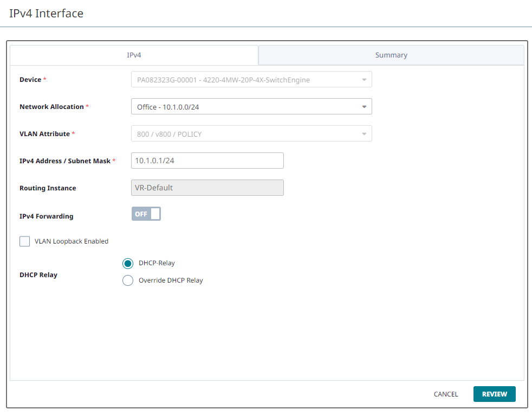The height and width of the screenshot is (416, 532).
Task: Click the Routing Instance VR-Default field
Action: [x=207, y=188]
